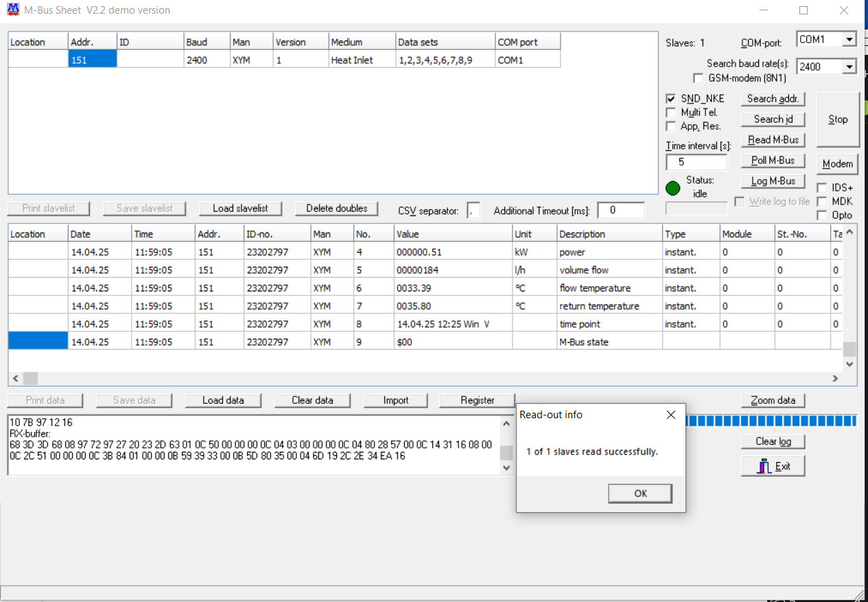Click the Search addr. button
868x602 pixels.
point(773,99)
